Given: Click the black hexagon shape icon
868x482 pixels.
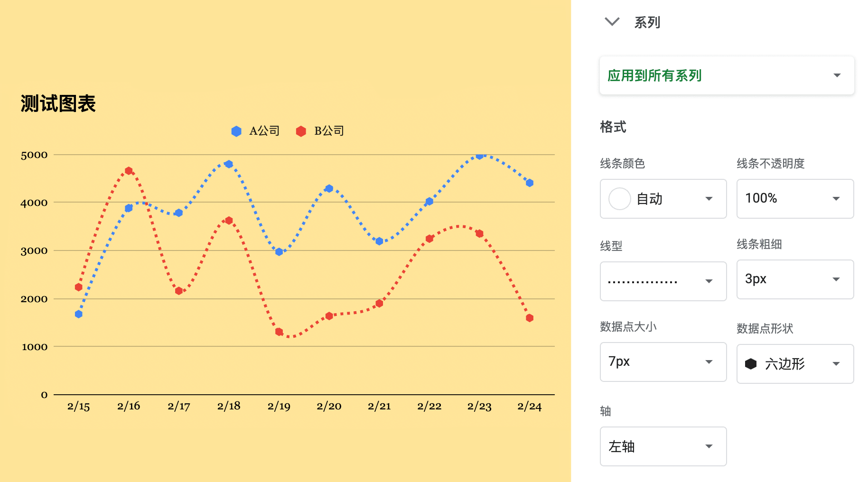Looking at the screenshot, I should tap(751, 364).
